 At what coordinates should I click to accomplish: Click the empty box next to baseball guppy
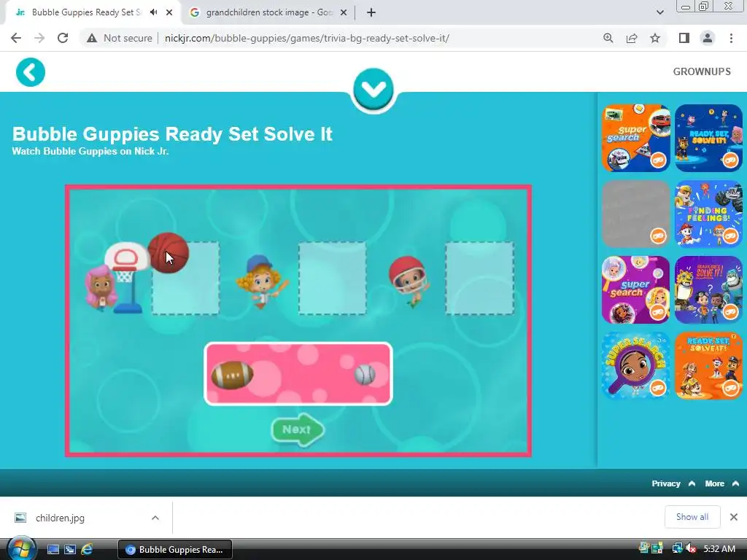point(333,278)
